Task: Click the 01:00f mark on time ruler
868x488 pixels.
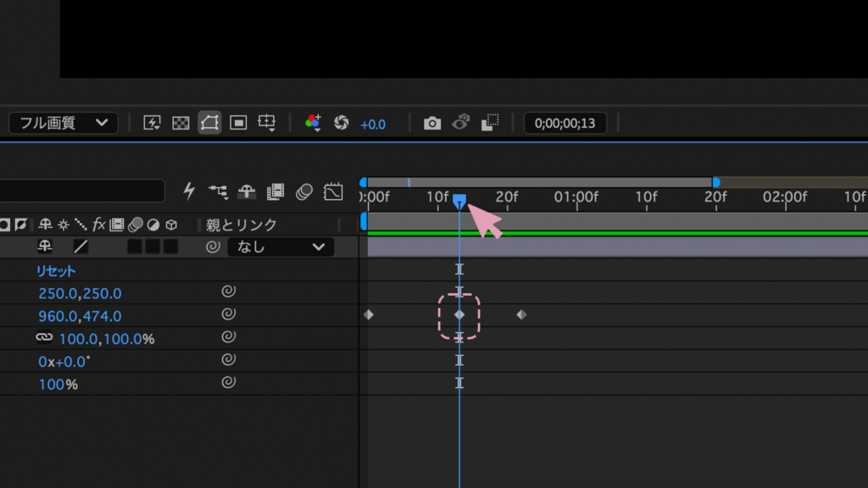Action: point(576,197)
